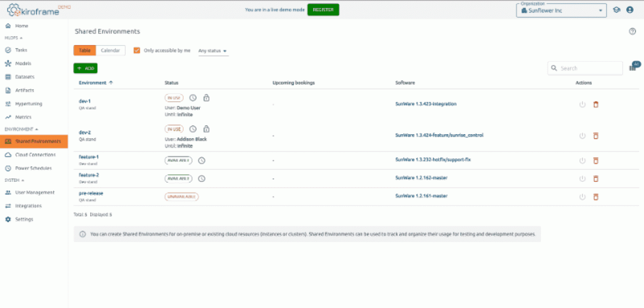The image size is (644, 308).
Task: Click the support icon beside the profile avatar
Action: pos(617,9)
